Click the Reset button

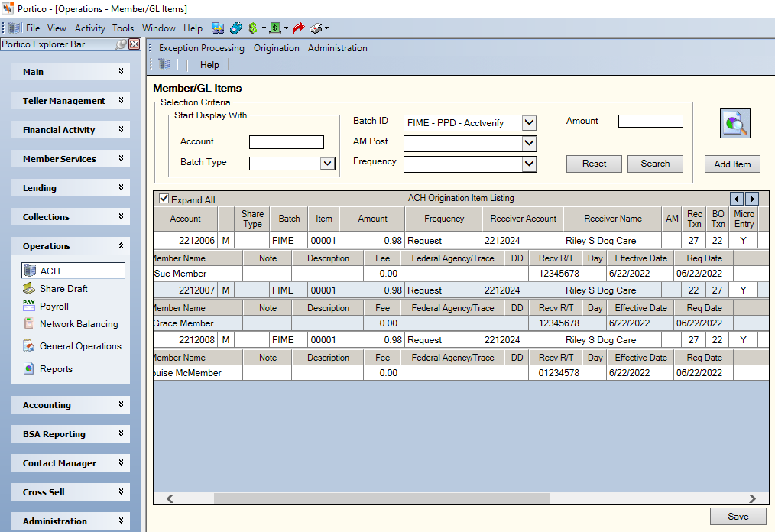pos(594,164)
